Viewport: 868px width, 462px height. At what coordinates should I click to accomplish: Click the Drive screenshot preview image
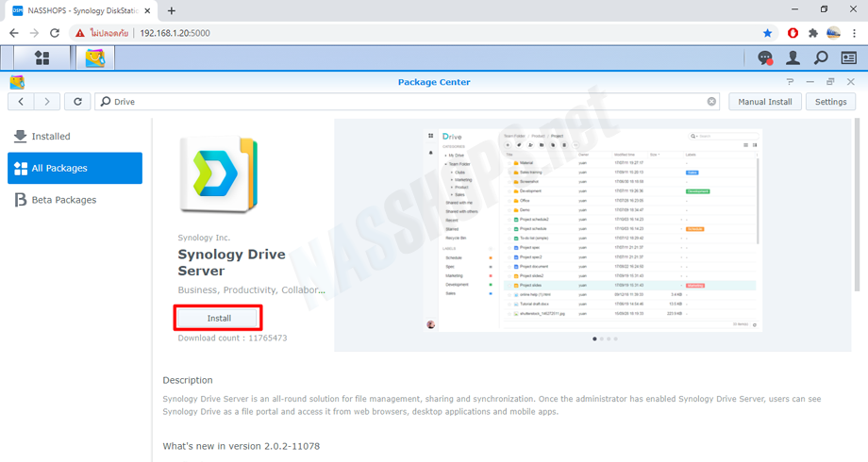click(x=593, y=230)
